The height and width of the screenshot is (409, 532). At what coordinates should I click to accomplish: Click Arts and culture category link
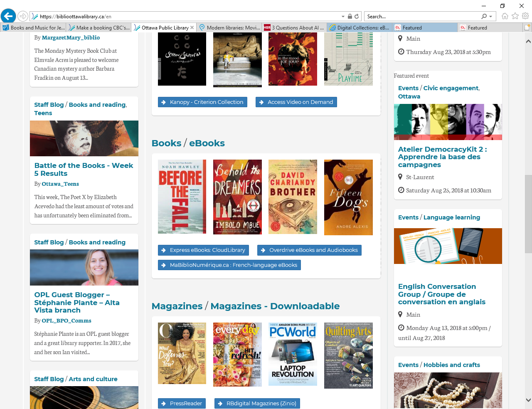93,379
